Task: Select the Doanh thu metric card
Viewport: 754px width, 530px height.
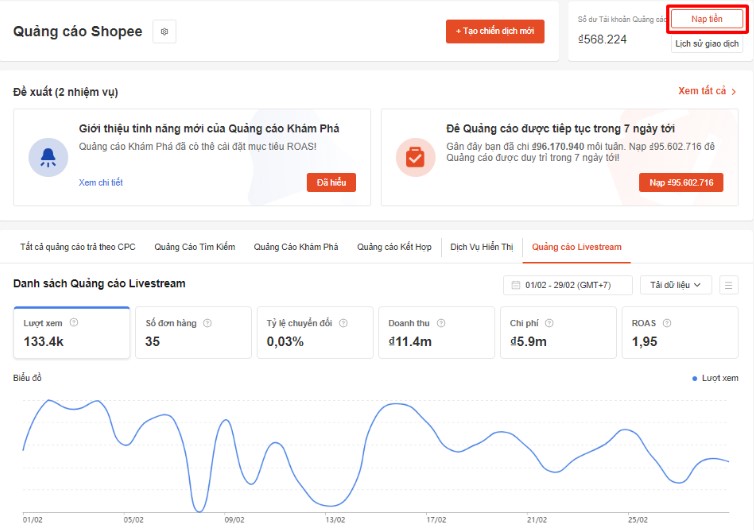Action: [x=437, y=332]
